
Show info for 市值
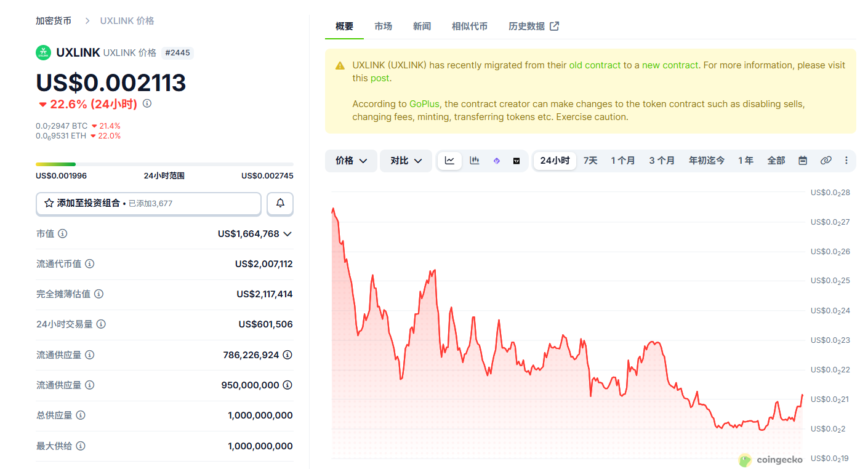click(63, 234)
